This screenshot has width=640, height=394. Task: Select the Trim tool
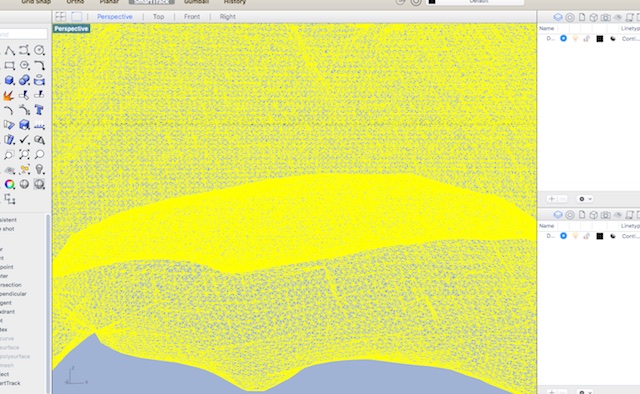click(24, 96)
